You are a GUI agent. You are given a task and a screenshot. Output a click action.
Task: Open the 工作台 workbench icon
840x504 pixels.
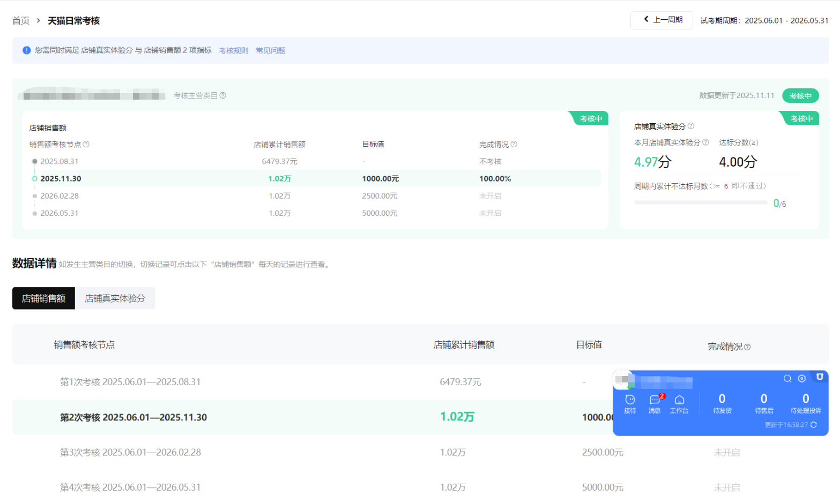click(x=679, y=403)
